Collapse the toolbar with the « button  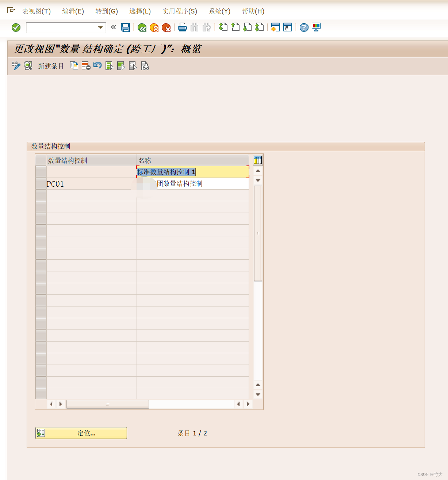pyautogui.click(x=113, y=27)
